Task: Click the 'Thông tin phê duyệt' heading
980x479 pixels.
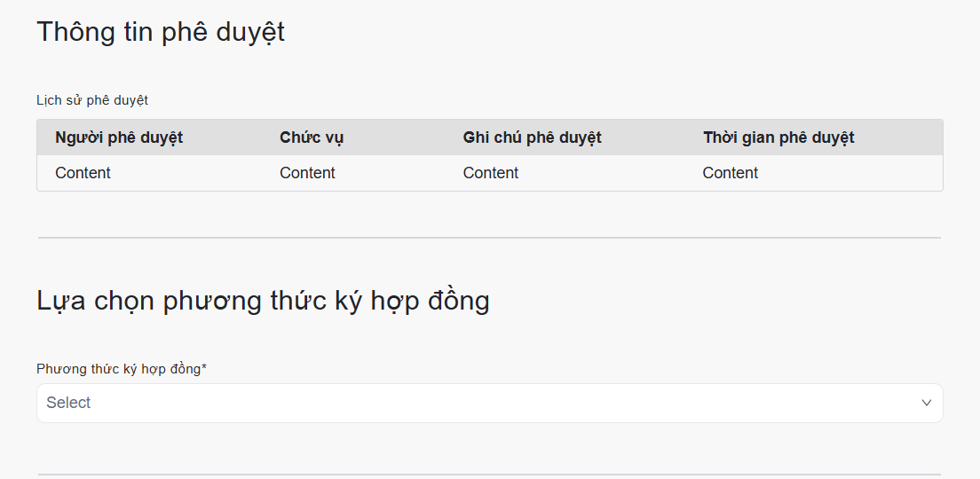Action: (161, 32)
